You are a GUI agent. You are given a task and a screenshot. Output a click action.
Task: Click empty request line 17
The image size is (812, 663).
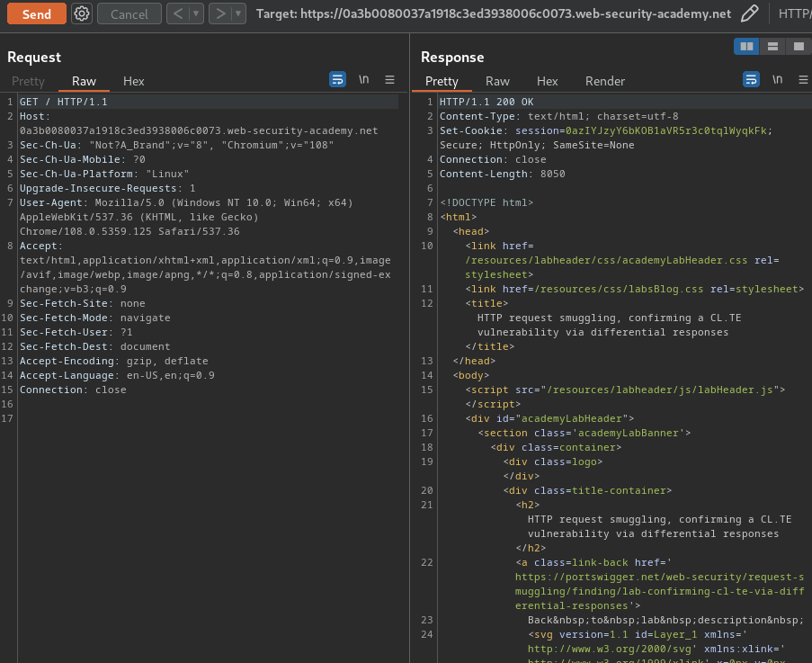point(207,418)
